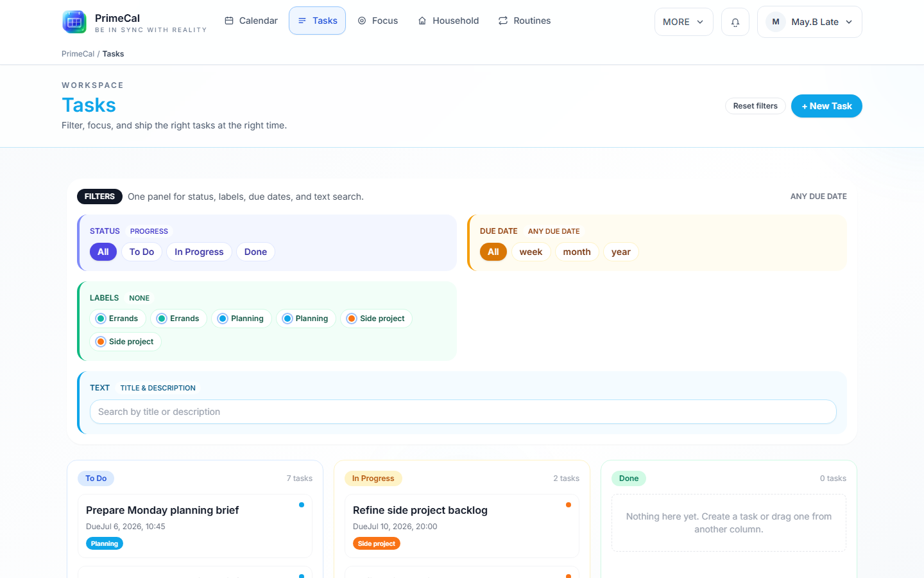
Task: Click the TITLE & DESCRIPTION badge
Action: [x=158, y=388]
